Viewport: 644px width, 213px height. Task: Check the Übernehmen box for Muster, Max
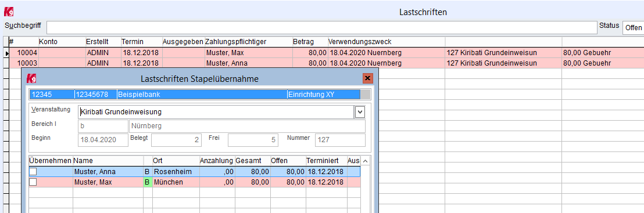[x=33, y=182]
